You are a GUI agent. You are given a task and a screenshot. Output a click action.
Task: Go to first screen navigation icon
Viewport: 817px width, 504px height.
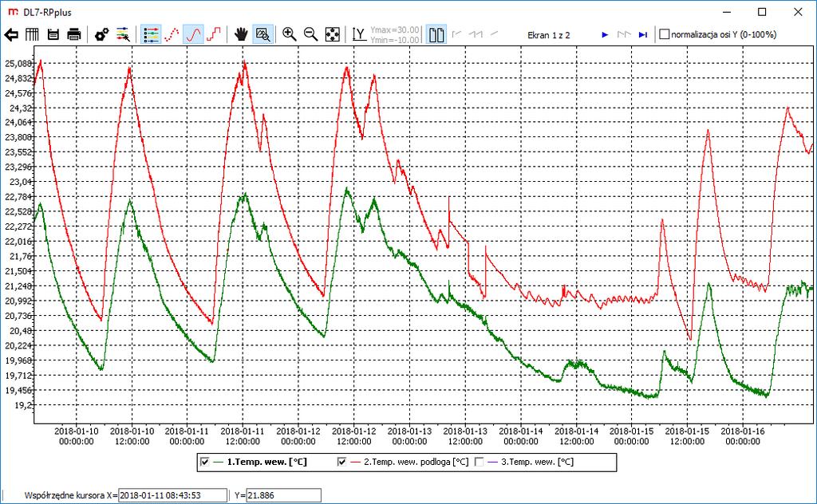coord(457,34)
